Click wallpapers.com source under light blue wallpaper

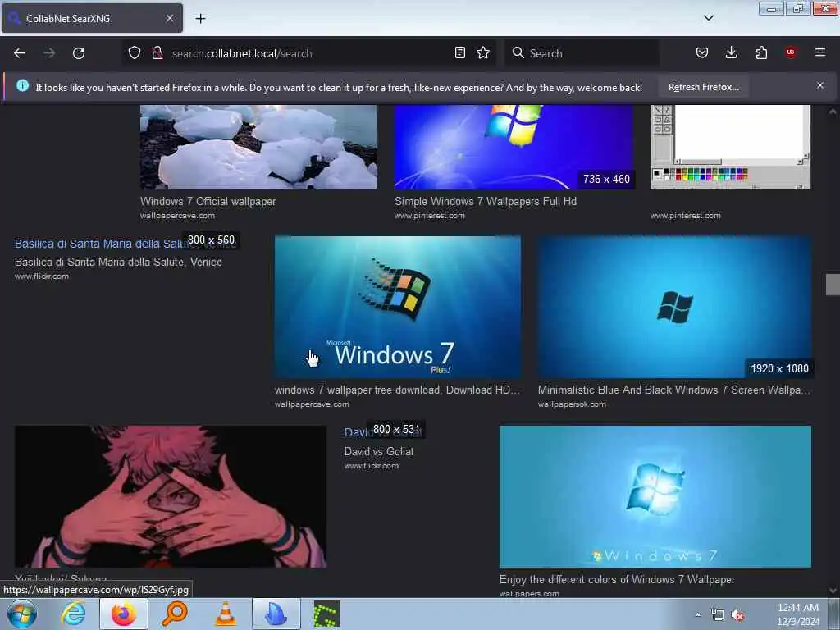[529, 594]
